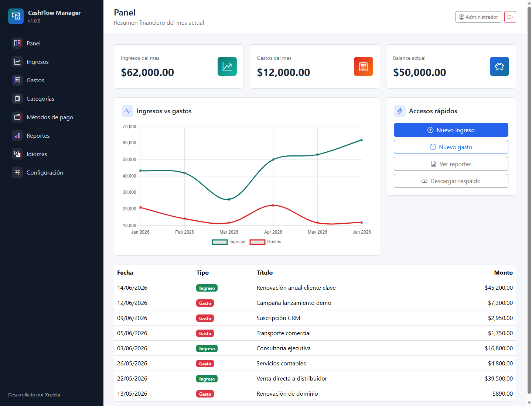
Task: Click the Apr 2026 Gastos data point
Action: click(273, 205)
